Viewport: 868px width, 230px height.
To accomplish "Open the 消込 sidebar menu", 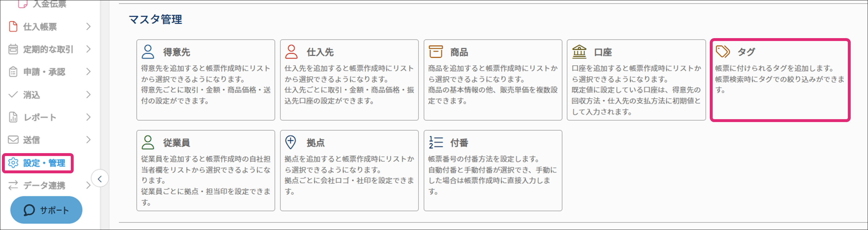I will 31,95.
